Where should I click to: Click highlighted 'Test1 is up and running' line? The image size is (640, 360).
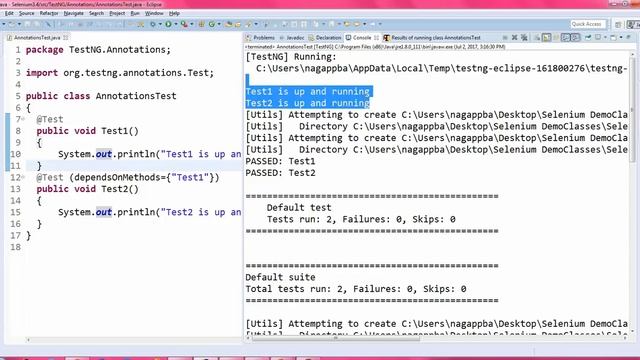307,91
